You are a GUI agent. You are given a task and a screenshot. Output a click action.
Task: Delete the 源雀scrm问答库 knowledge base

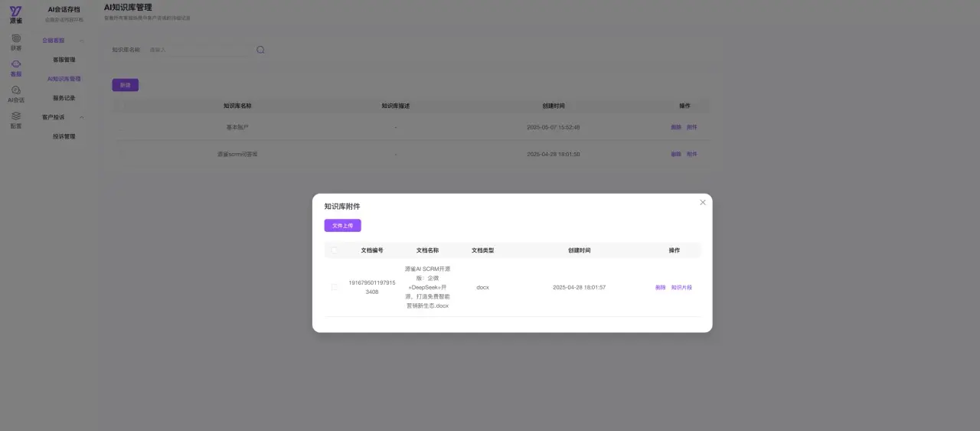(x=676, y=154)
